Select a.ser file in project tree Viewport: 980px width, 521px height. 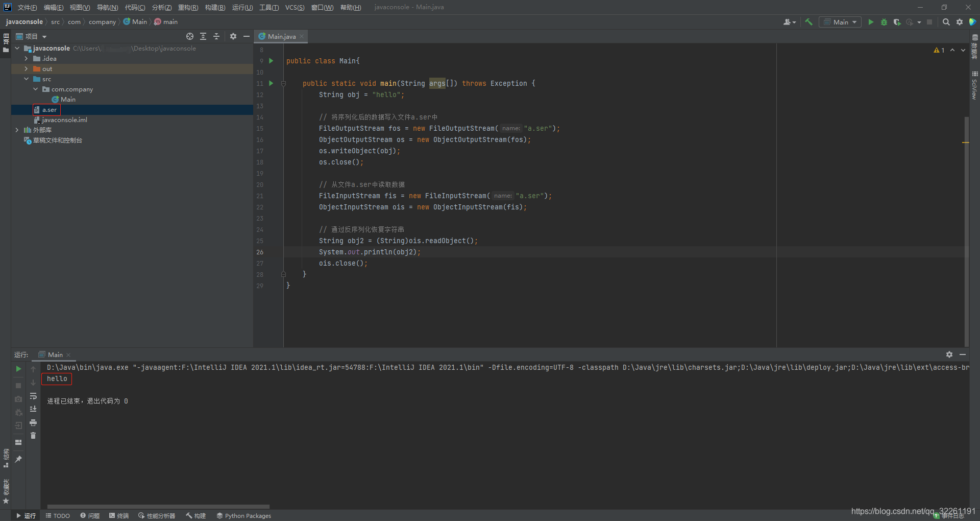[x=132, y=110]
